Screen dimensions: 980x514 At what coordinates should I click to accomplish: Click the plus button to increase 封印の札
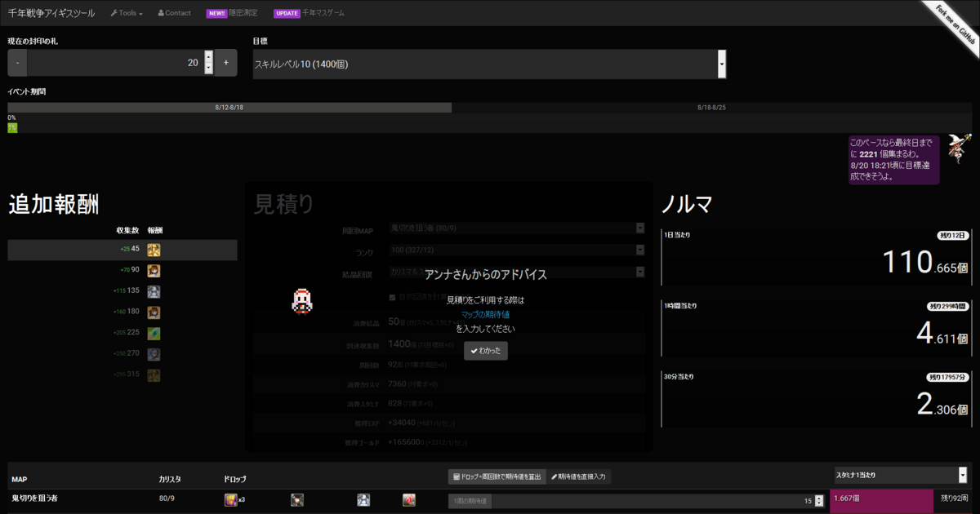click(226, 63)
